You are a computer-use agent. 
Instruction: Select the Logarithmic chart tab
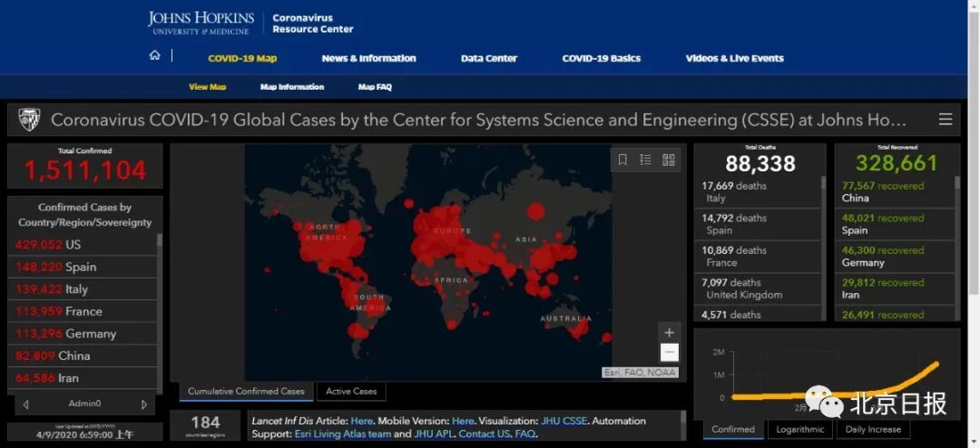coord(800,429)
